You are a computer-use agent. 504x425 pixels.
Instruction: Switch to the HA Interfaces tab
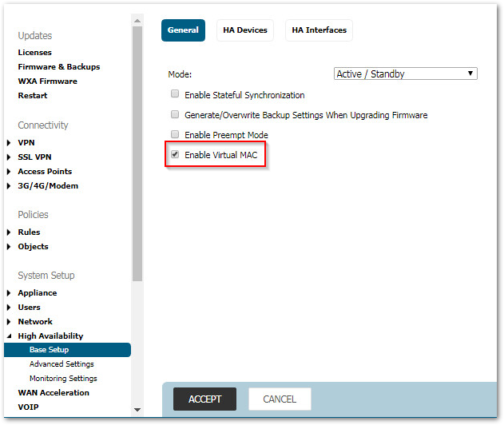[319, 30]
